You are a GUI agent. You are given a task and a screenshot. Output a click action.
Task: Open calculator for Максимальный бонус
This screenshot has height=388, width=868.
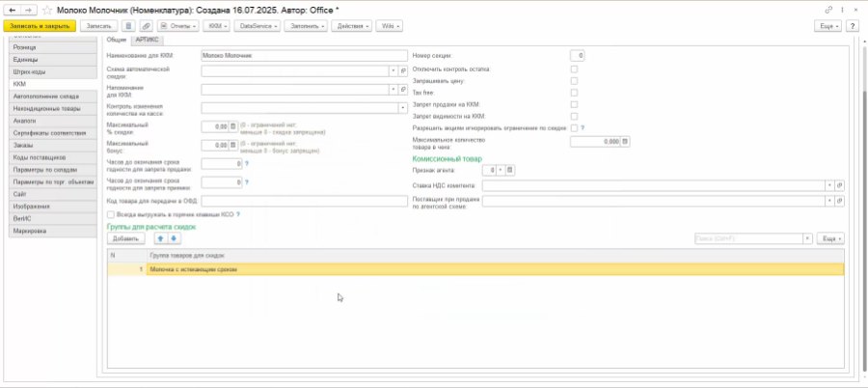pyautogui.click(x=233, y=145)
